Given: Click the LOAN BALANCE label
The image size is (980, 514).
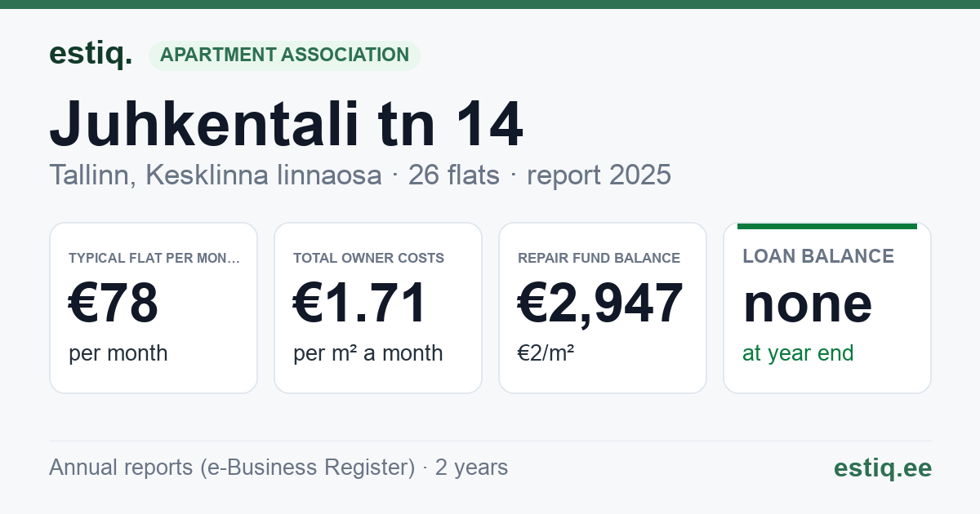Looking at the screenshot, I should click(818, 256).
